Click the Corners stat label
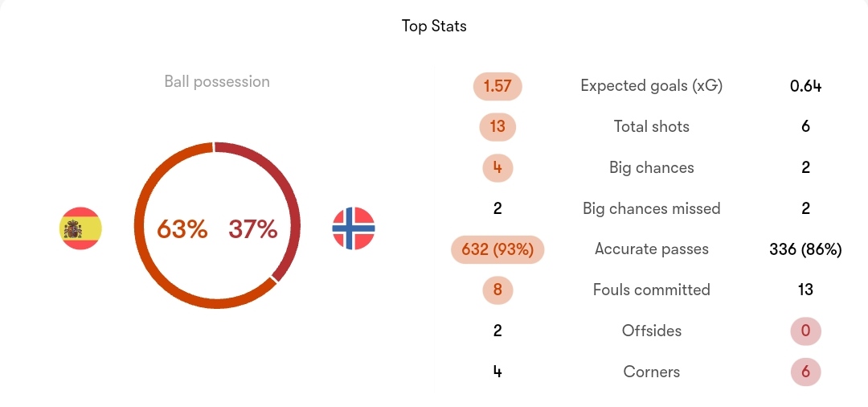Image resolution: width=868 pixels, height=407 pixels. tap(652, 372)
